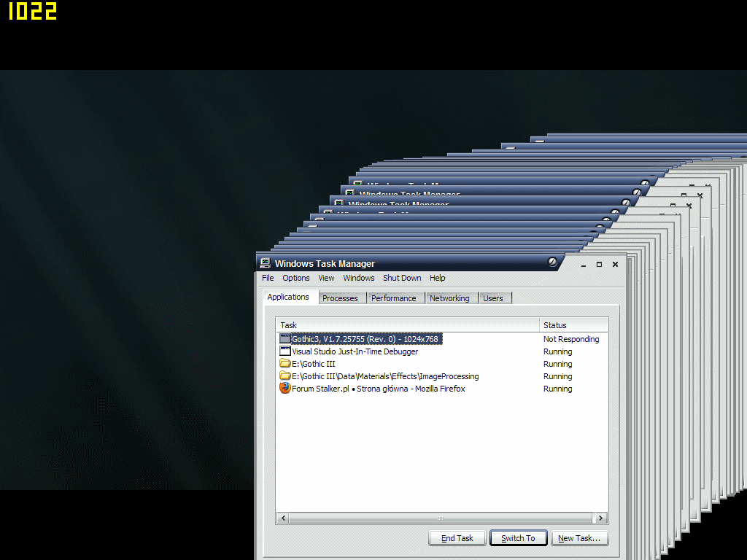Switch to the Performance tab
747x560 pixels.
(x=393, y=298)
